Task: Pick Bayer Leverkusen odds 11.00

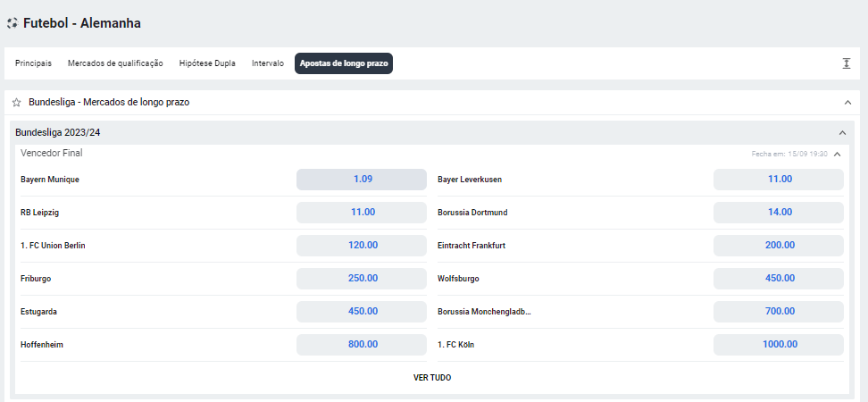Action: 779,180
